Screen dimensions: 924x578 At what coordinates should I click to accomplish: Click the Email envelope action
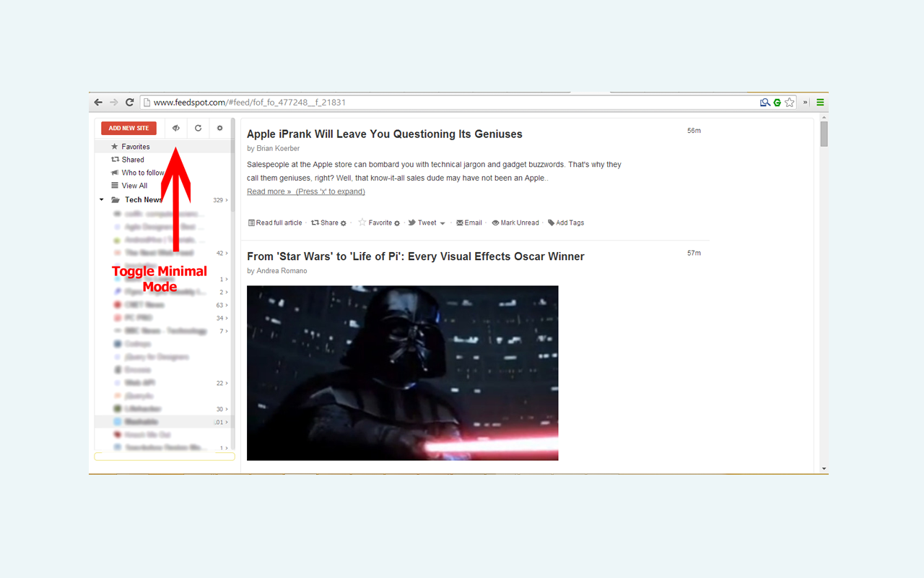469,223
